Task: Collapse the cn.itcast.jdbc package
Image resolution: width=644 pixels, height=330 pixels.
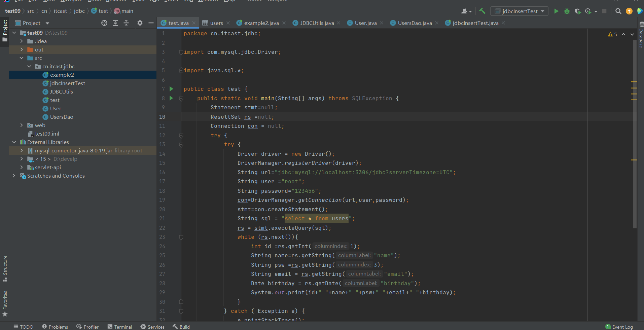Action: click(29, 66)
